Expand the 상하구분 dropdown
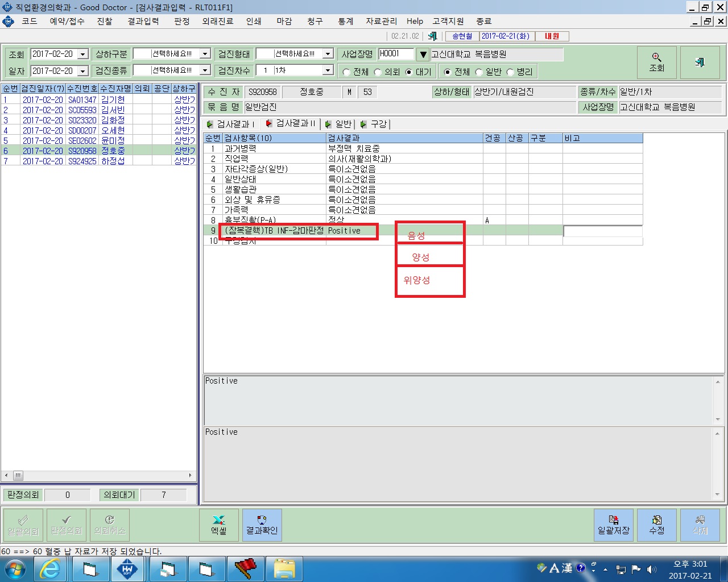Image resolution: width=728 pixels, height=582 pixels. click(205, 53)
